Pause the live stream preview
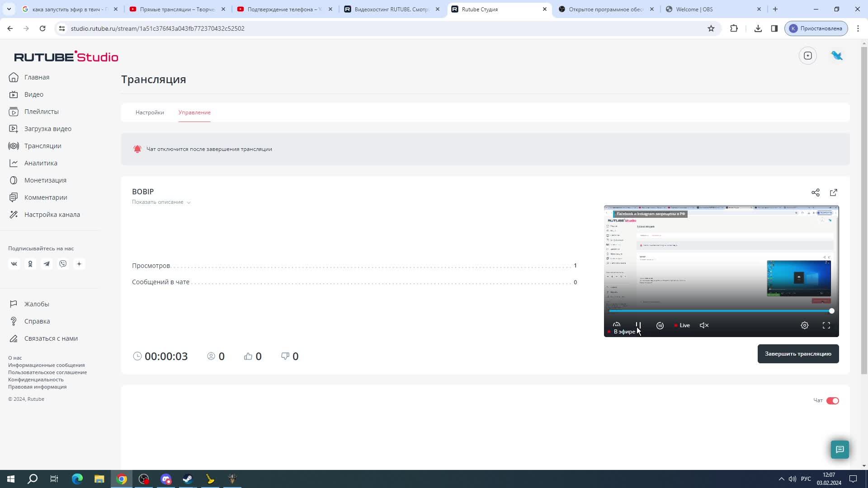The height and width of the screenshot is (488, 868). pyautogui.click(x=638, y=325)
